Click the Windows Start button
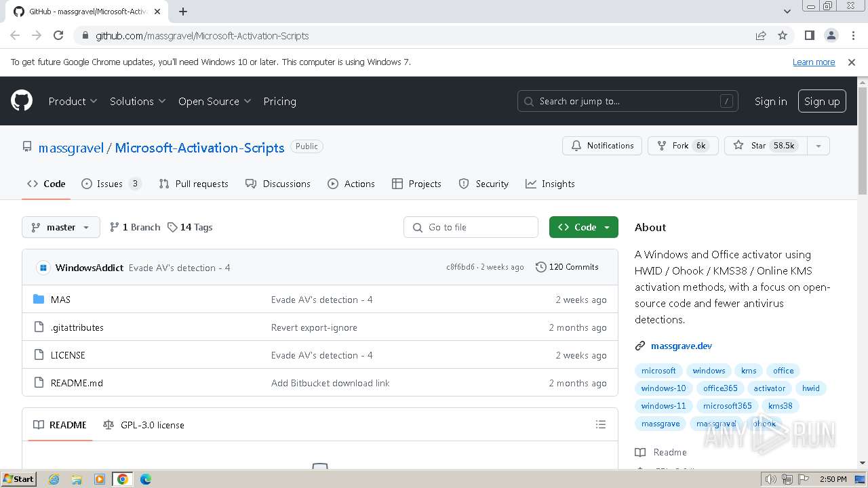Viewport: 868px width, 488px height. (19, 479)
